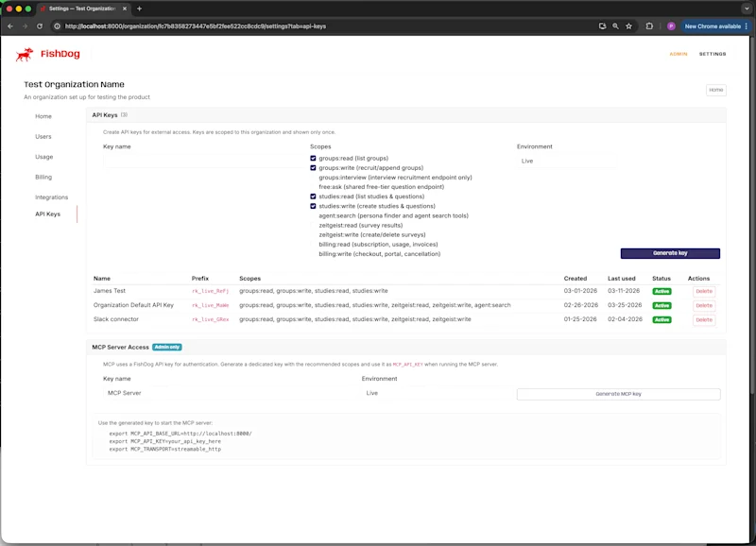The width and height of the screenshot is (756, 546).
Task: Open the ADMIN link in the header
Action: pyautogui.click(x=678, y=54)
